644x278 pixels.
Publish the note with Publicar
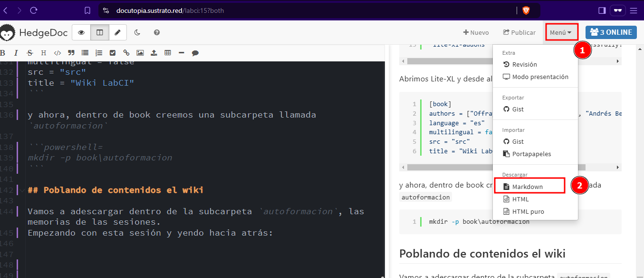click(x=519, y=32)
